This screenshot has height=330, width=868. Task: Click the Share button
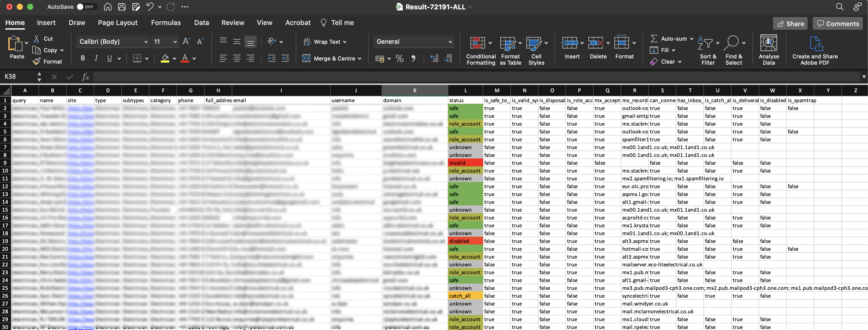790,23
